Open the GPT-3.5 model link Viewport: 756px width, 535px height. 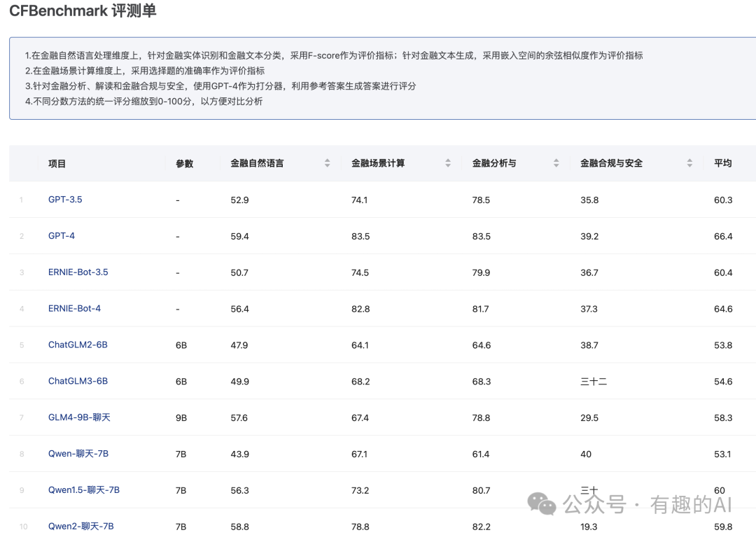pos(65,200)
